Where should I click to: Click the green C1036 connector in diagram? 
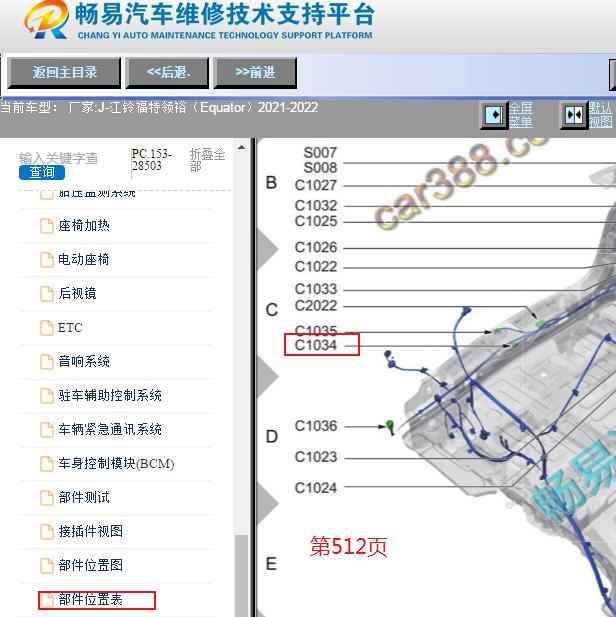390,427
